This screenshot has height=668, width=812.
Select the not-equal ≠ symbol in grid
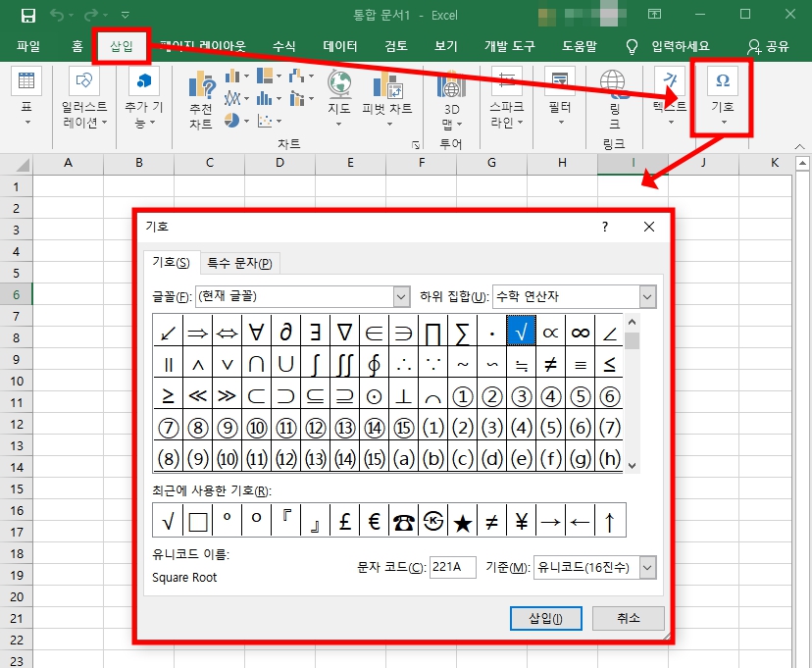tap(550, 364)
